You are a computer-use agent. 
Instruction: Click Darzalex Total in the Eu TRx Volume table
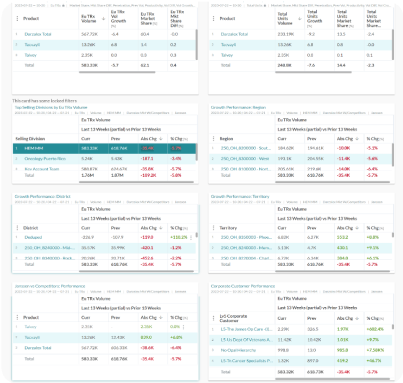coord(38,34)
